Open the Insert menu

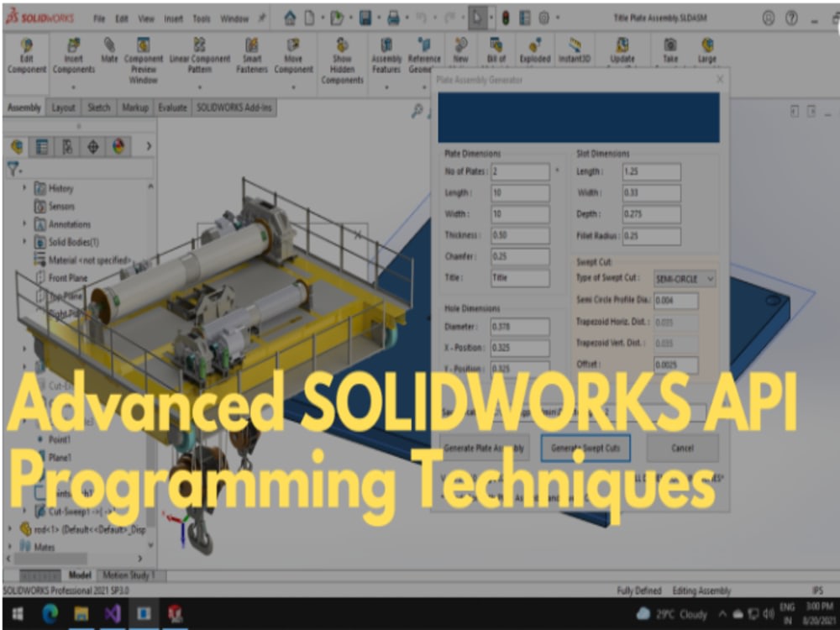pos(173,18)
